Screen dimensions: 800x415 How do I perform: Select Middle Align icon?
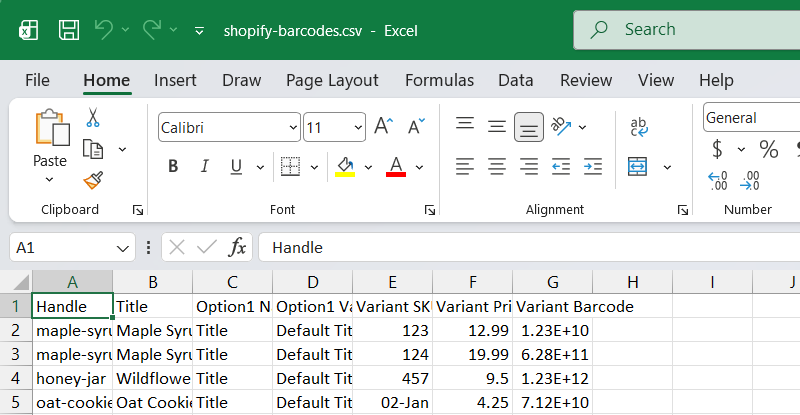point(496,126)
